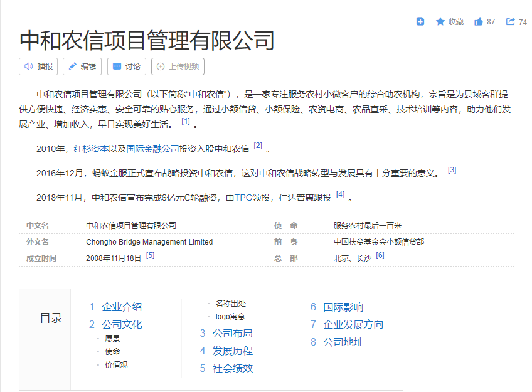Click the value 北京、长沙
Viewport: 532px width, 392px height.
click(x=353, y=258)
